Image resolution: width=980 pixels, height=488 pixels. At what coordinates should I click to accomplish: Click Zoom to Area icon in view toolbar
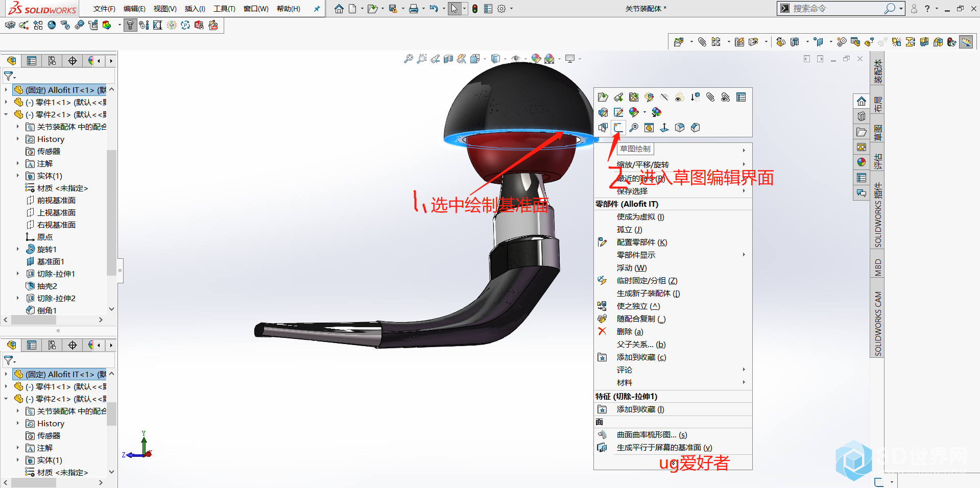422,59
